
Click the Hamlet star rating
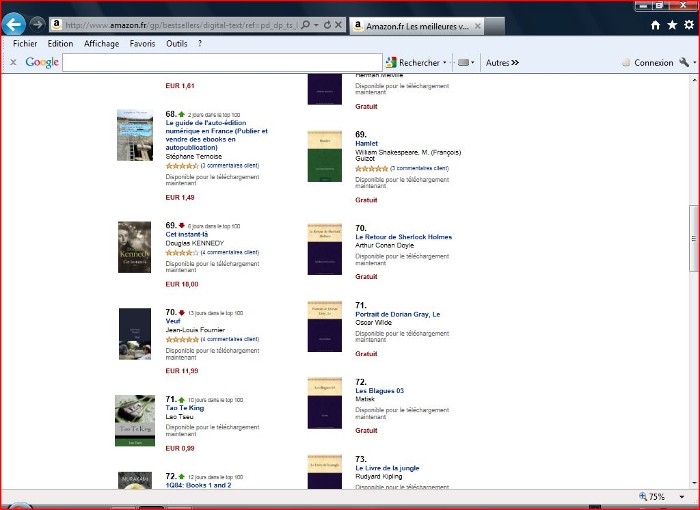(371, 168)
